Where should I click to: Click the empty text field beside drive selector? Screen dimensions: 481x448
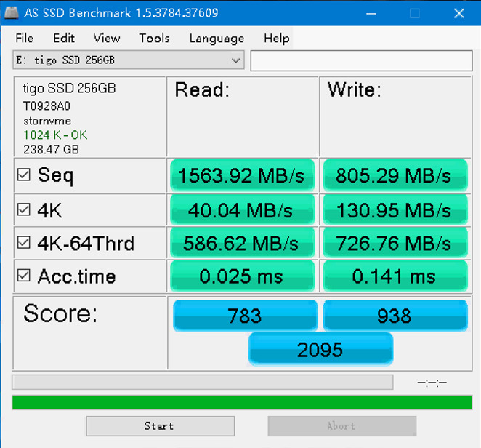coord(360,61)
